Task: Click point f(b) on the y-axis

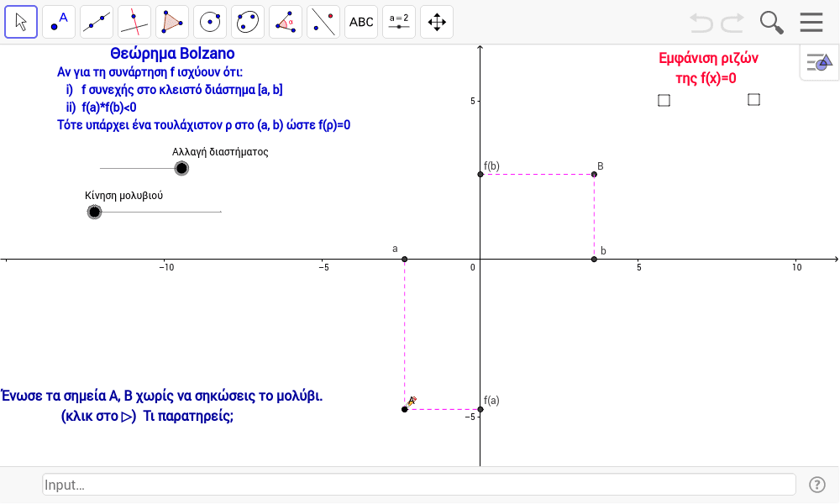Action: tap(480, 174)
